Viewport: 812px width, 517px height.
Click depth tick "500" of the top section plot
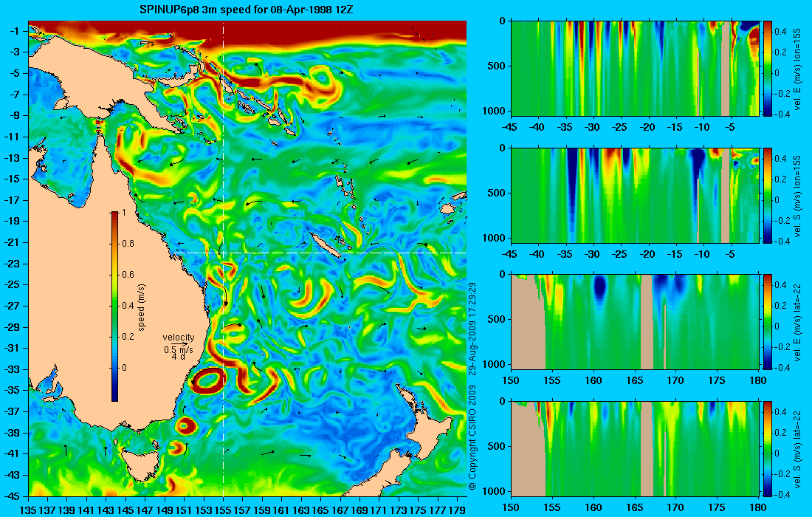(498, 66)
